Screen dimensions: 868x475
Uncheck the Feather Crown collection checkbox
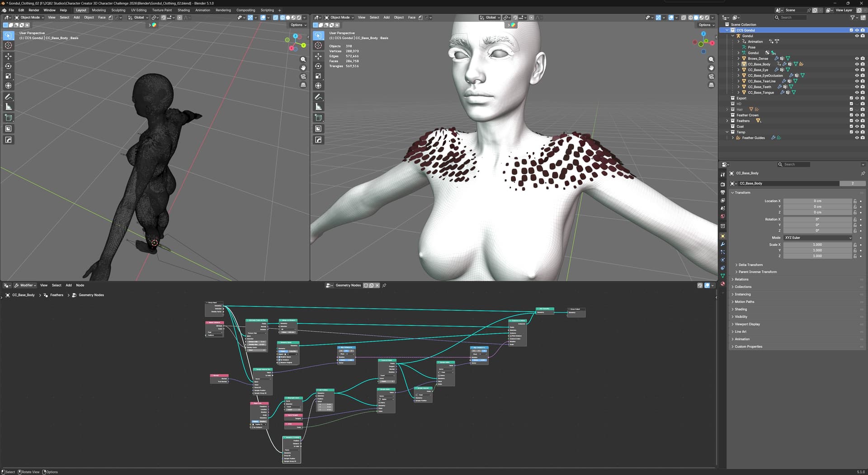tap(851, 115)
